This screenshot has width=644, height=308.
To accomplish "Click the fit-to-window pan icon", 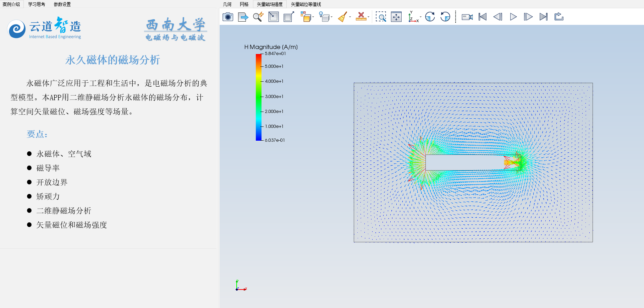I will (x=396, y=17).
